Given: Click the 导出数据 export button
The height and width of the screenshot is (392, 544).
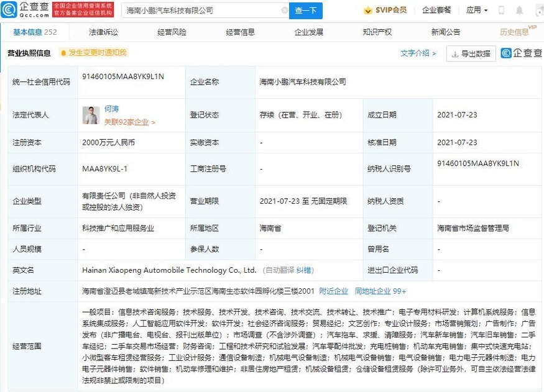Looking at the screenshot, I should (471, 53).
